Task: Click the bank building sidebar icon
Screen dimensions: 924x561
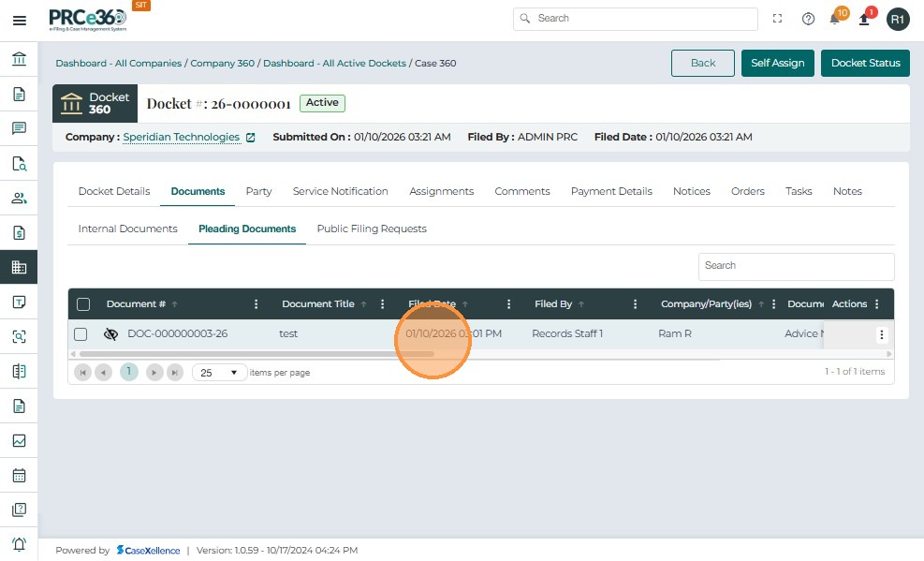Action: click(19, 59)
